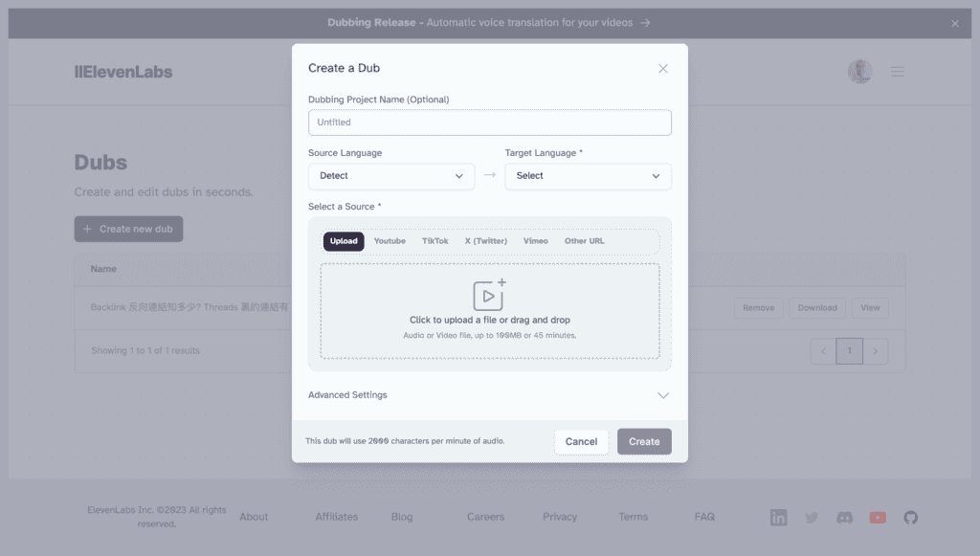
Task: Go to the next results page
Action: 876,351
